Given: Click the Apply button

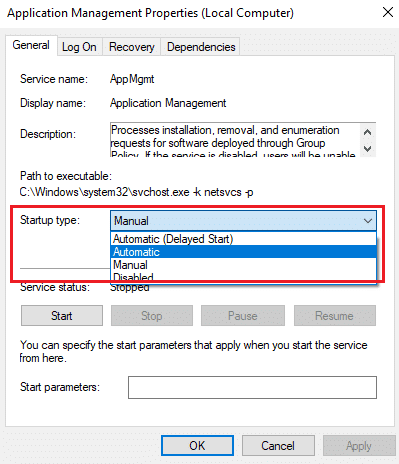Looking at the screenshot, I should pos(359,446).
